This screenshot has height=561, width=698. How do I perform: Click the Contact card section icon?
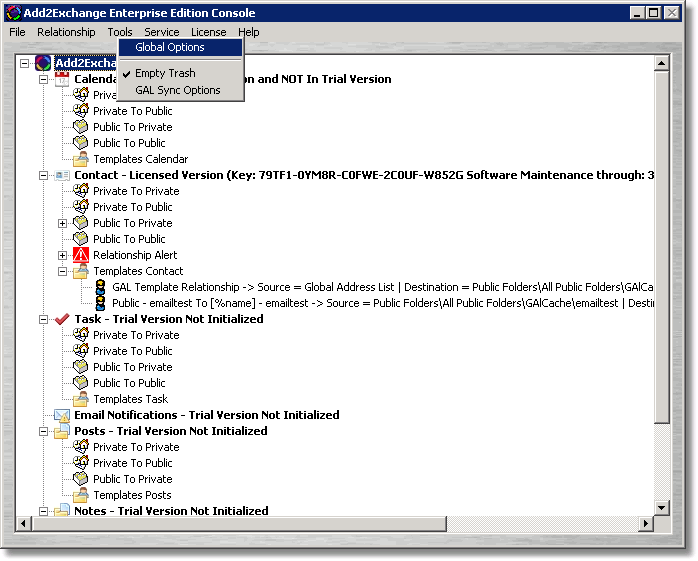point(62,175)
